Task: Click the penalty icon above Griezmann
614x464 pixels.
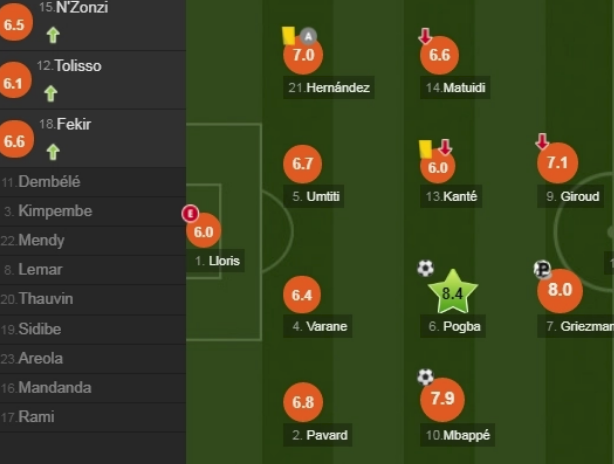Action: (542, 269)
